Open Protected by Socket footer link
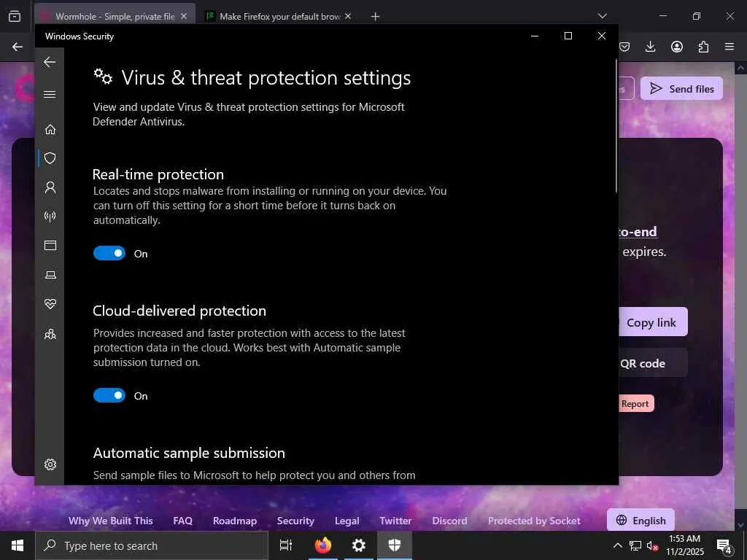Image resolution: width=747 pixels, height=560 pixels. (534, 521)
